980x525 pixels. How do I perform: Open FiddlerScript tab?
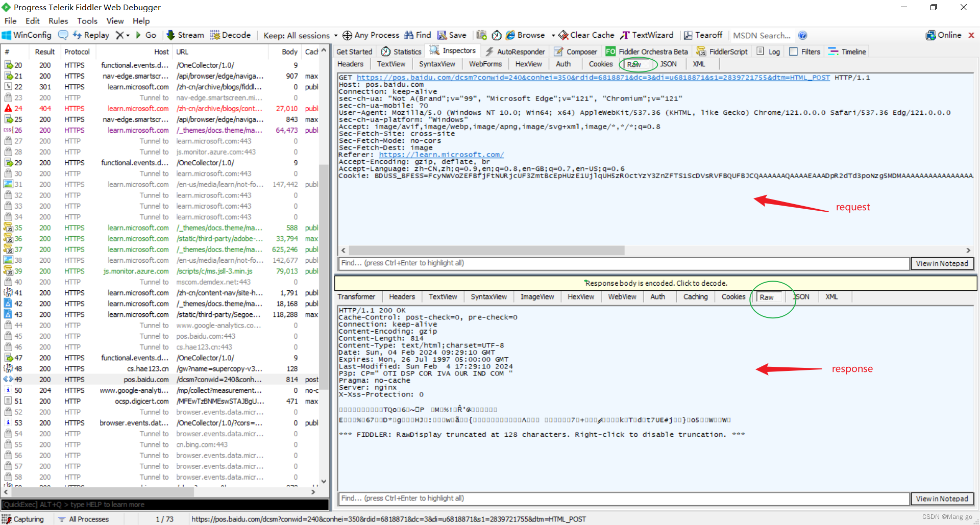(x=722, y=52)
